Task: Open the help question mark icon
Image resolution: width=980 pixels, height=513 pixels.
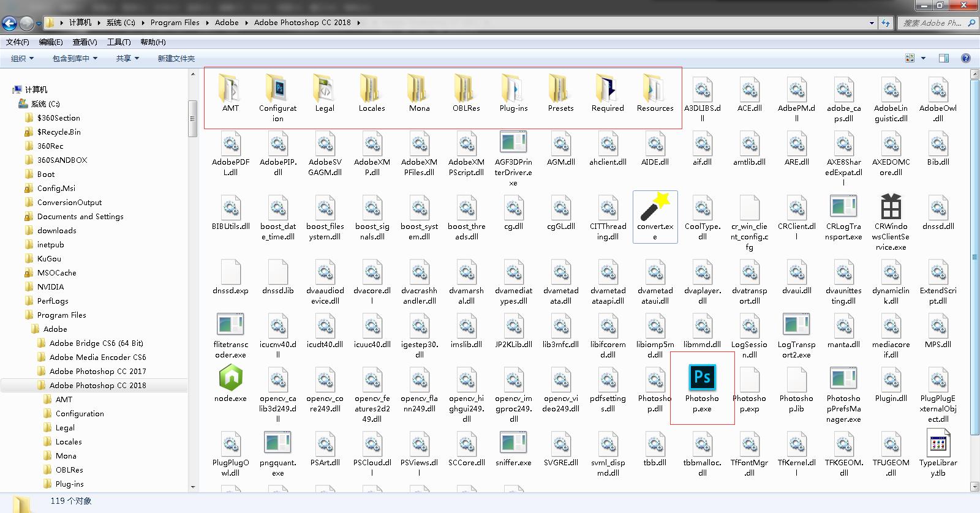Action: tap(966, 58)
